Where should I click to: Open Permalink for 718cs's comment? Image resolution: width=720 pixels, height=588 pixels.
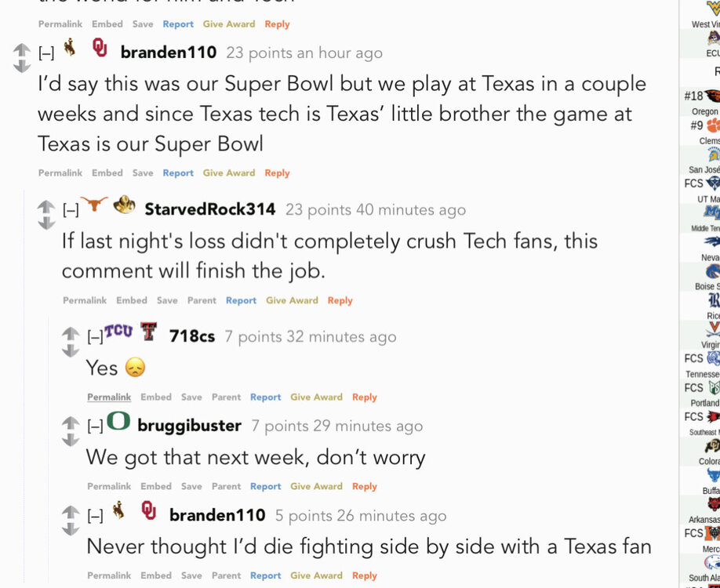click(109, 397)
